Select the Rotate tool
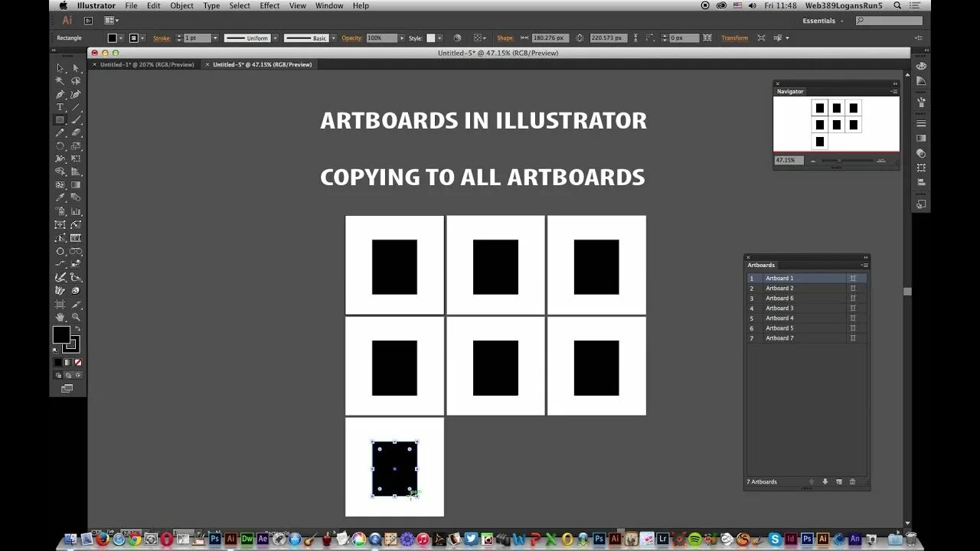Image resolution: width=980 pixels, height=551 pixels. pos(60,146)
